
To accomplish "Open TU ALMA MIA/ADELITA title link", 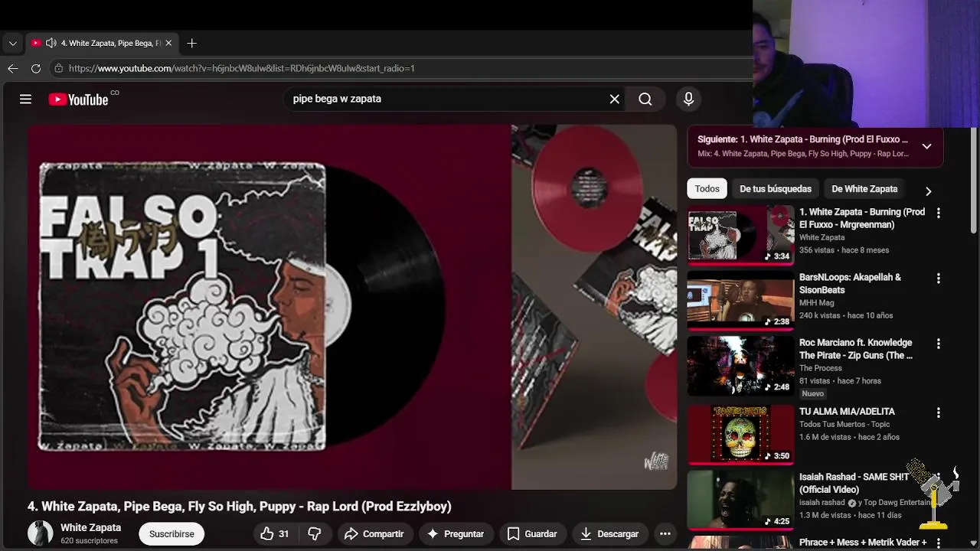I will coord(847,412).
